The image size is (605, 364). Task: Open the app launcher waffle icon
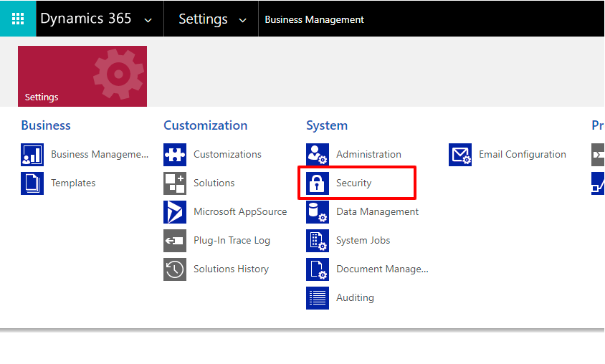click(18, 19)
